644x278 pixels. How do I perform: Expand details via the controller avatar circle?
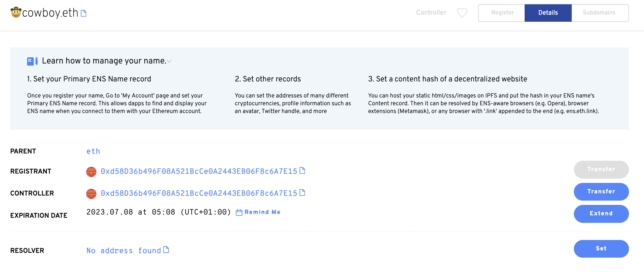(x=91, y=193)
